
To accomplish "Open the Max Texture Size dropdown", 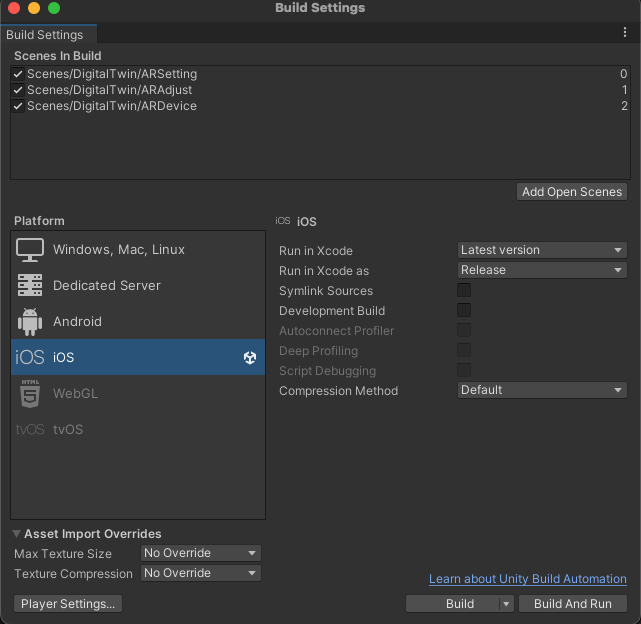I will click(x=201, y=553).
